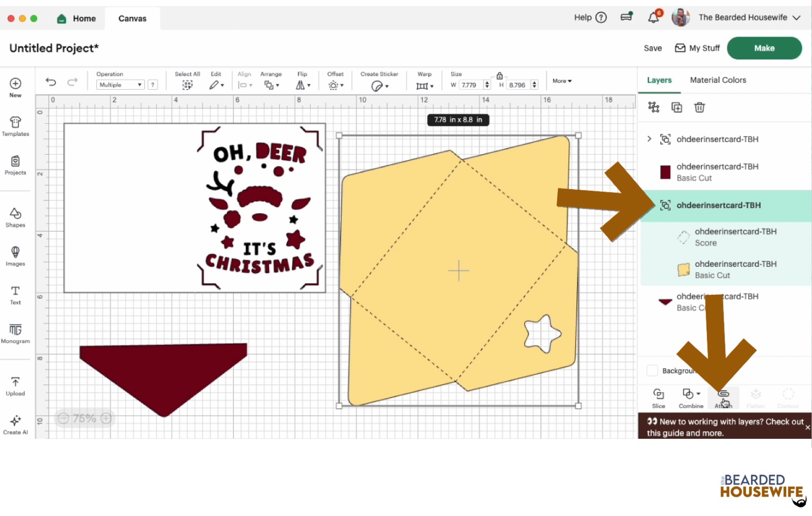The width and height of the screenshot is (812, 516).
Task: Toggle the Background checkbox
Action: coord(652,370)
